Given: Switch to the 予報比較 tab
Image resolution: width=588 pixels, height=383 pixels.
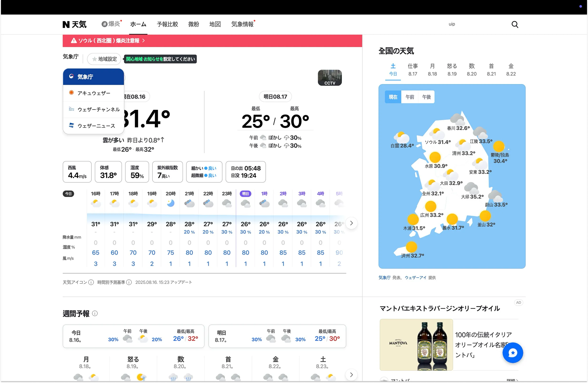Looking at the screenshot, I should (x=167, y=24).
